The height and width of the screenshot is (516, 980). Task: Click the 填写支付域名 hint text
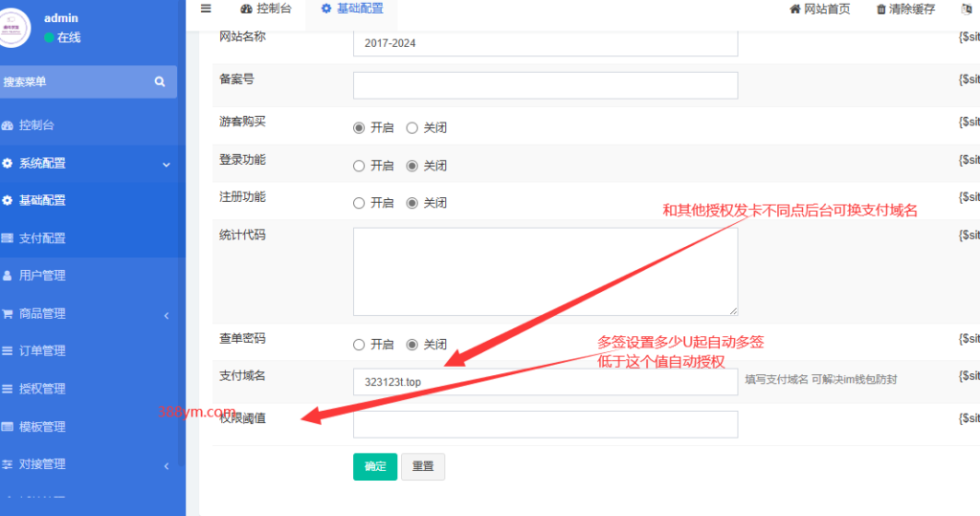coord(821,379)
